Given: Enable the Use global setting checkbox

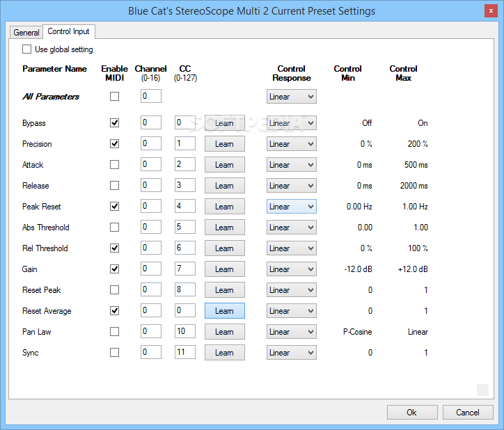Looking at the screenshot, I should coord(26,49).
